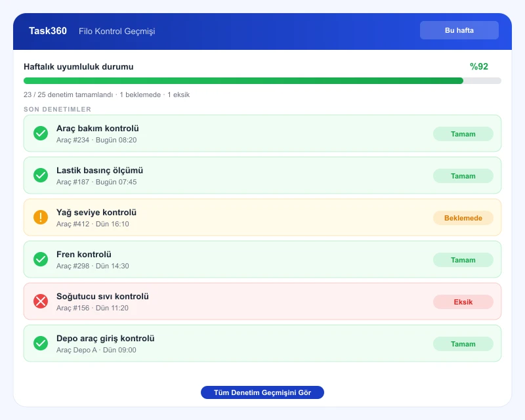Click the green checkmark icon for Depo araç giriş kontrolü
Viewport: 525px width, 420px height.
pos(41,343)
